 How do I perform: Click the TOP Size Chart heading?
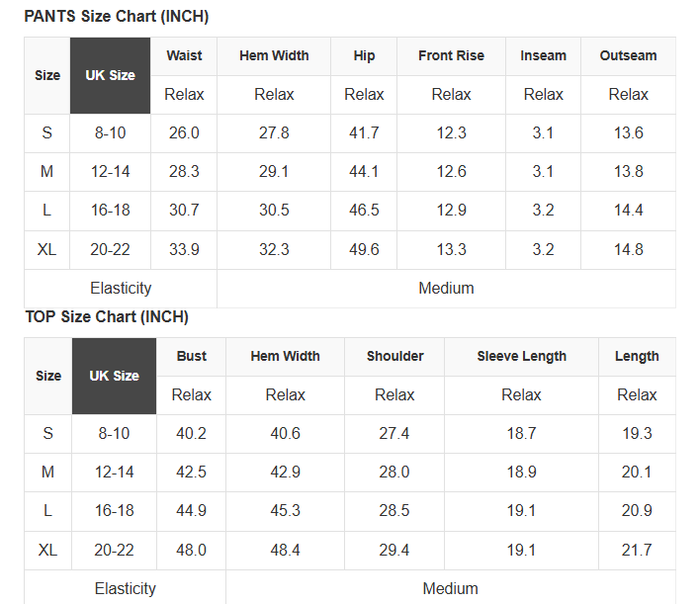pos(107,316)
